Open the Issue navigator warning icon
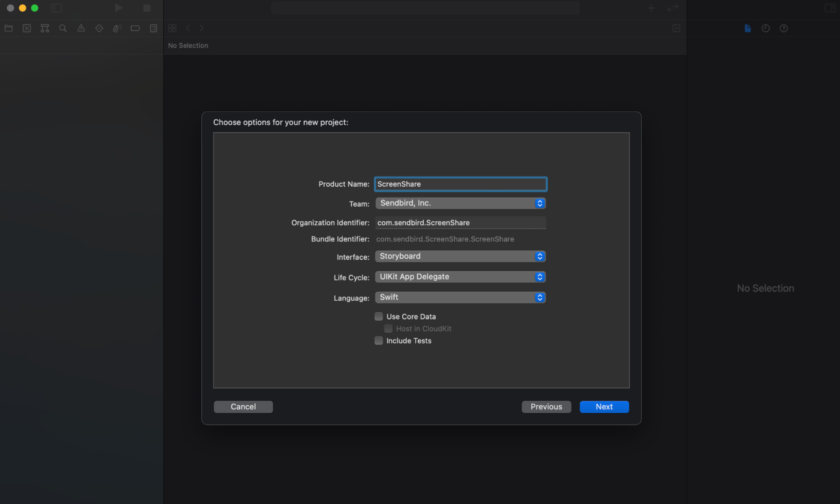Image resolution: width=840 pixels, height=504 pixels. point(81,28)
